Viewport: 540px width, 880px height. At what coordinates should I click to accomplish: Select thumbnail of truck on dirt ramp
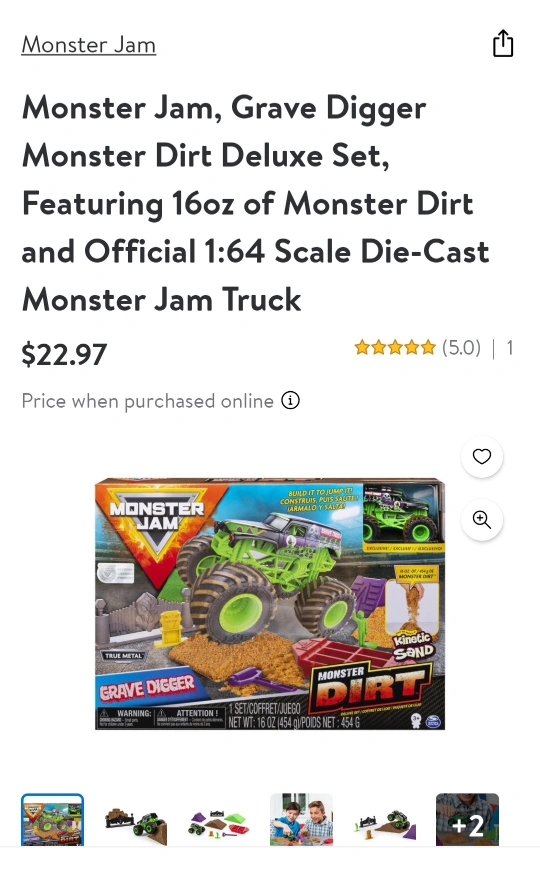point(136,820)
